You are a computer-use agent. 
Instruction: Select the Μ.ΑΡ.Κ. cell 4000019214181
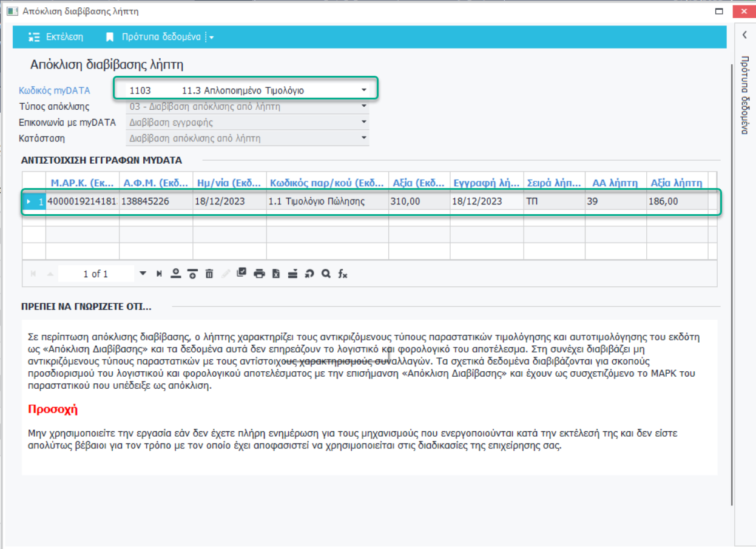click(82, 201)
